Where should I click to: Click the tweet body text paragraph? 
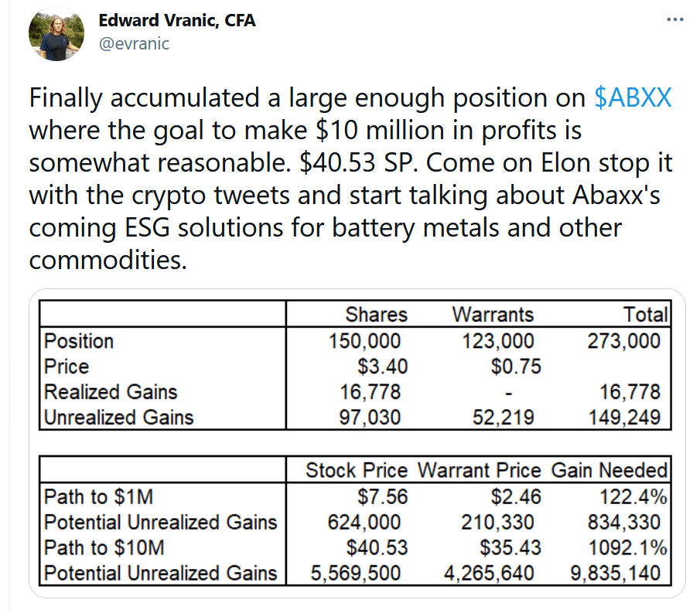point(350,179)
